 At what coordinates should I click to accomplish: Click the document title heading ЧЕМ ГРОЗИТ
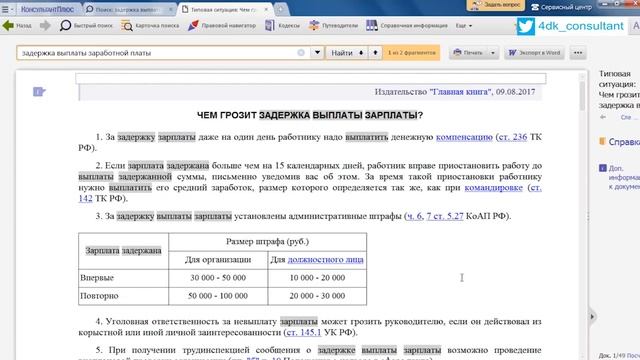click(x=310, y=116)
